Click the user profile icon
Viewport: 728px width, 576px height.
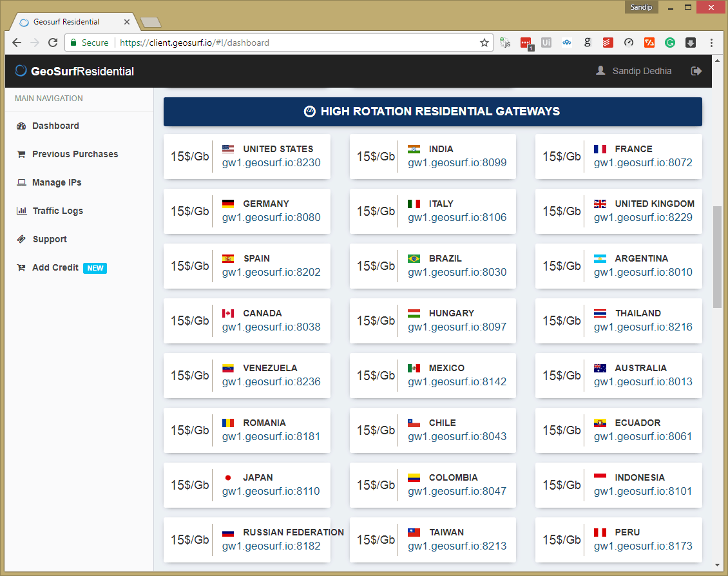[x=600, y=70]
